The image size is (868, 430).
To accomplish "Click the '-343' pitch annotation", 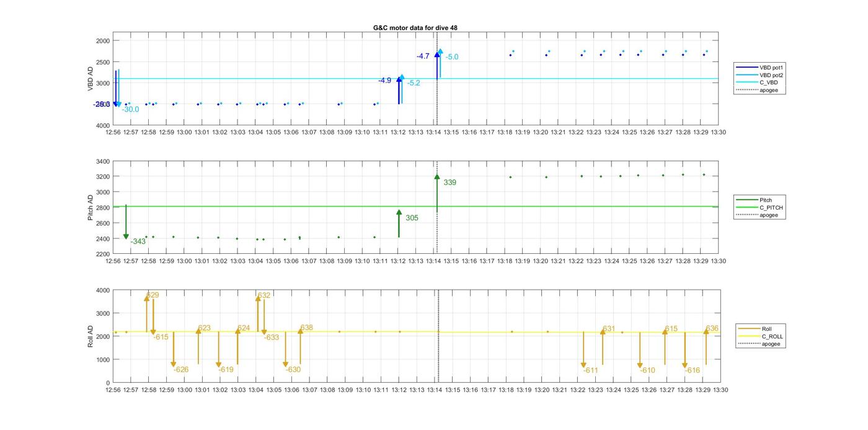I will [x=138, y=241].
